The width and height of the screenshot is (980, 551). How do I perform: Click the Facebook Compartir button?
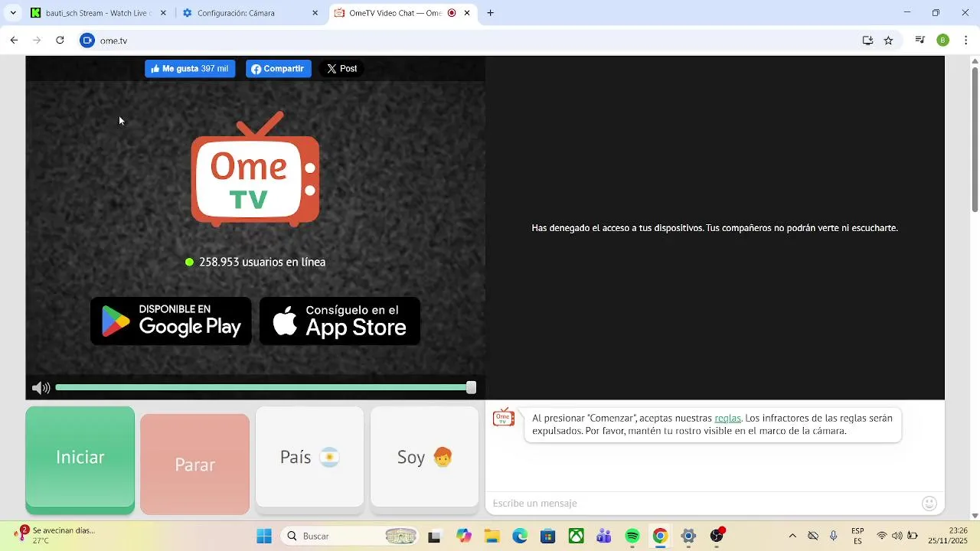pos(279,69)
